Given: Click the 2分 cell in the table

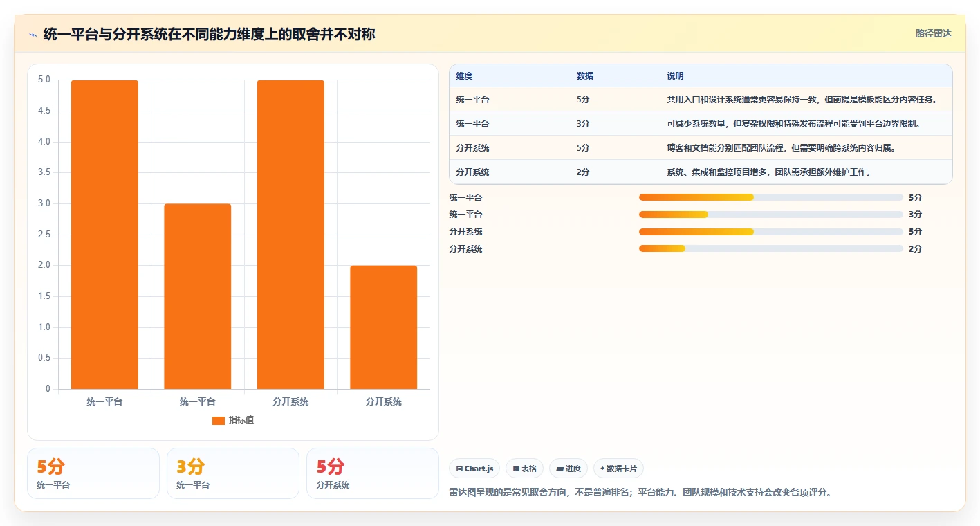Looking at the screenshot, I should pyautogui.click(x=583, y=172).
